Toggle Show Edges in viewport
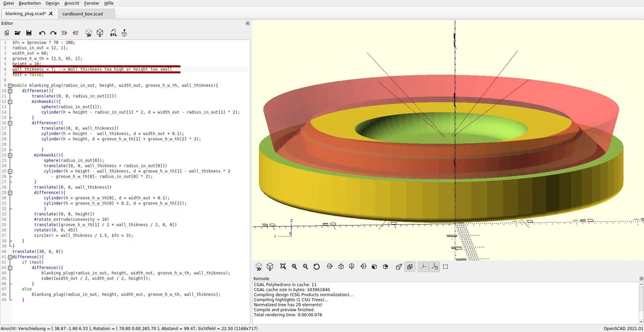 446,267
